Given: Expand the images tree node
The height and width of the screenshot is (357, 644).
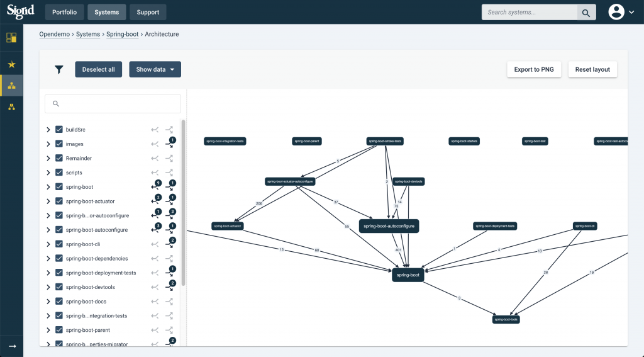Looking at the screenshot, I should (x=48, y=144).
